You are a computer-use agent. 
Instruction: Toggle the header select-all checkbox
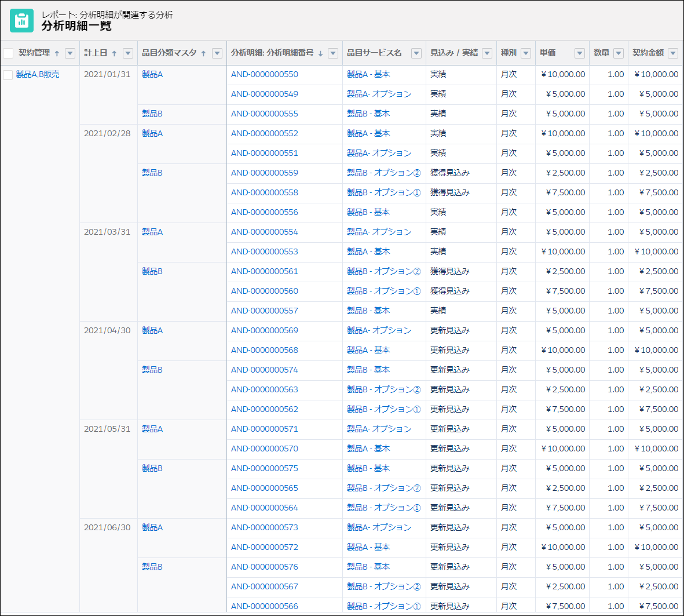pyautogui.click(x=8, y=53)
